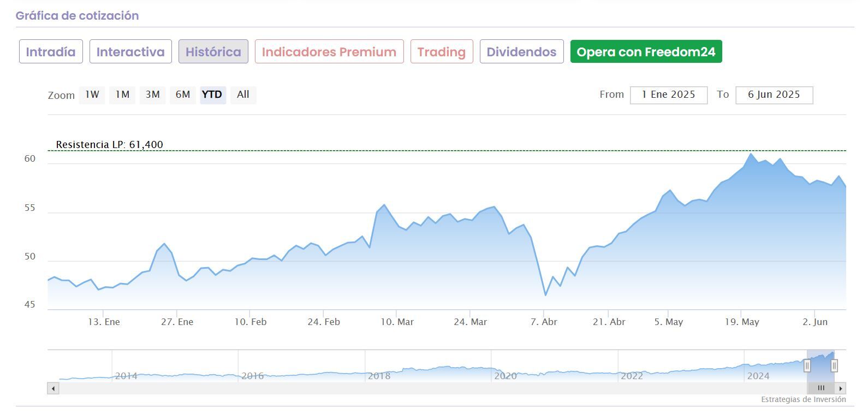
Task: Click the navigator scroll left arrow
Action: click(x=53, y=388)
